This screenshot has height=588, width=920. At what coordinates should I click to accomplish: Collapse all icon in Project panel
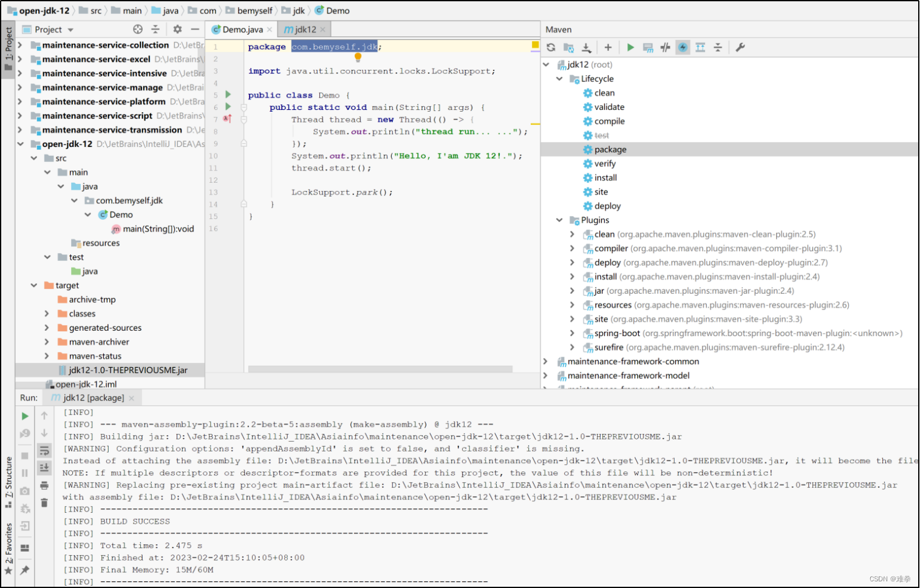click(155, 29)
